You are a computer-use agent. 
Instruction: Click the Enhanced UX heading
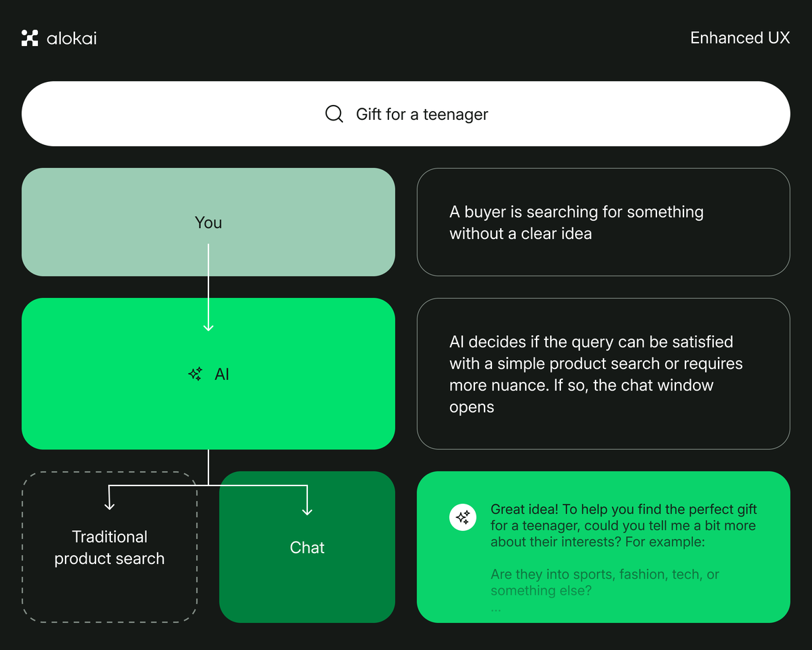tap(740, 38)
